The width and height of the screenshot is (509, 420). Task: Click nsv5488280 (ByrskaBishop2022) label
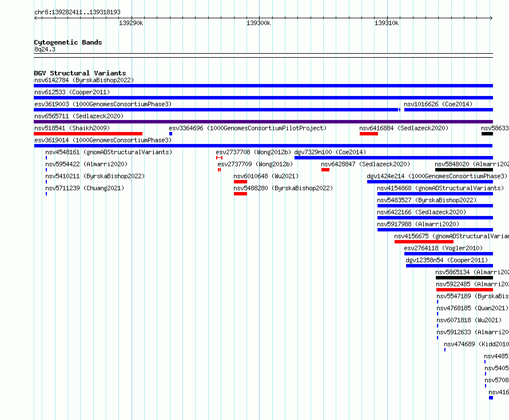click(284, 188)
